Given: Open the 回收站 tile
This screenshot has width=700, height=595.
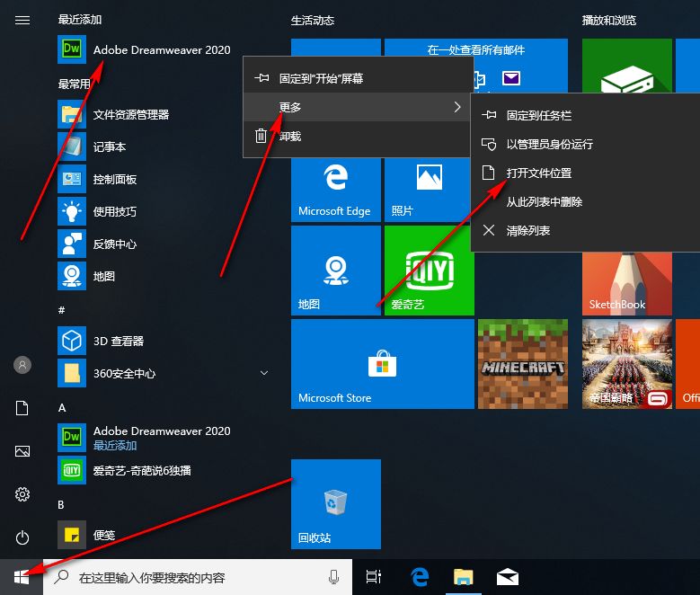Looking at the screenshot, I should [336, 504].
